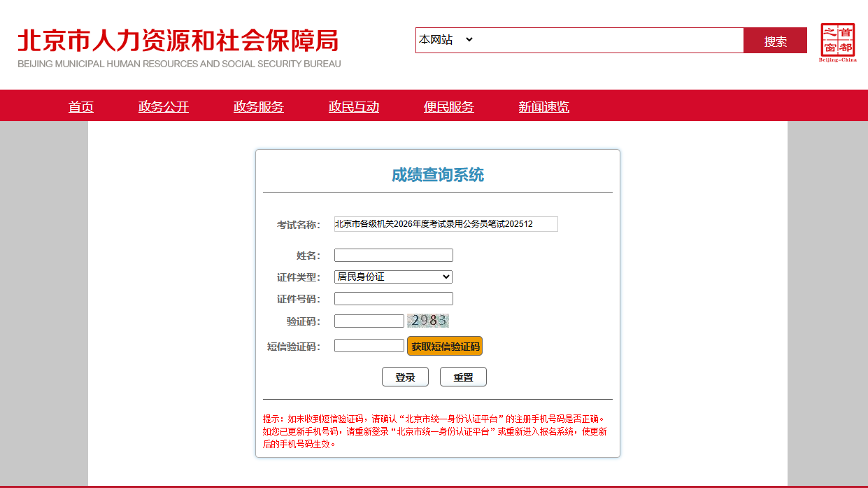Open the 政民互动 navigation item
Viewport: 868px width, 488px height.
(x=354, y=106)
